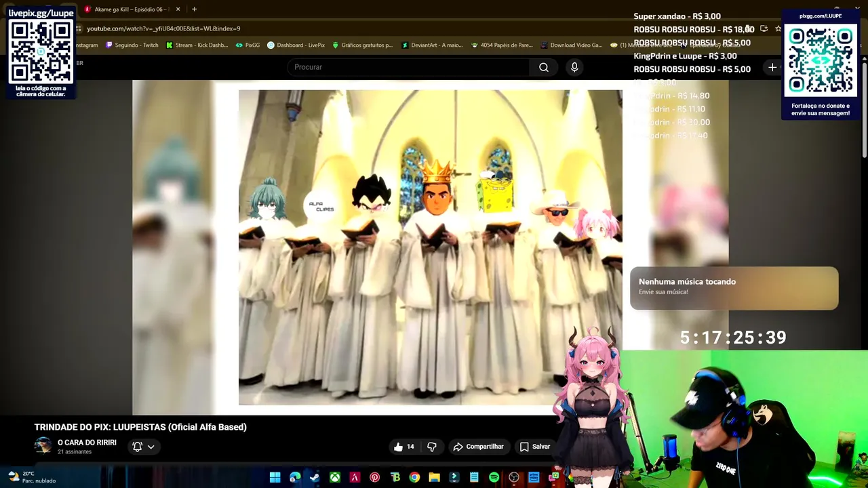The image size is (868, 488).
Task: Open the 4054 Papéis de Parede bookmark
Action: [502, 45]
